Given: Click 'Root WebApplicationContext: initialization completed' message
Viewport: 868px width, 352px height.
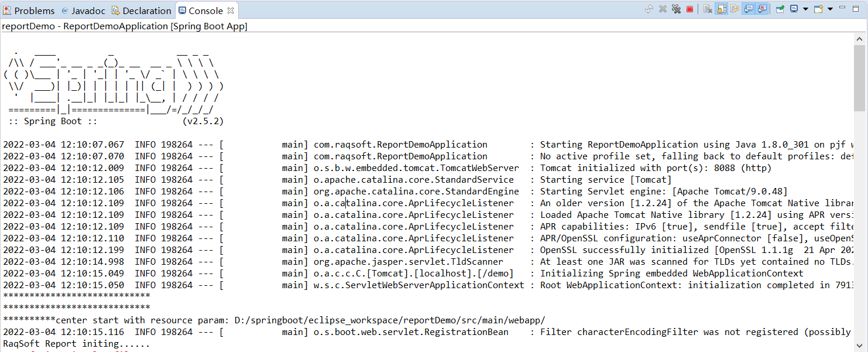Looking at the screenshot, I should [x=696, y=285].
